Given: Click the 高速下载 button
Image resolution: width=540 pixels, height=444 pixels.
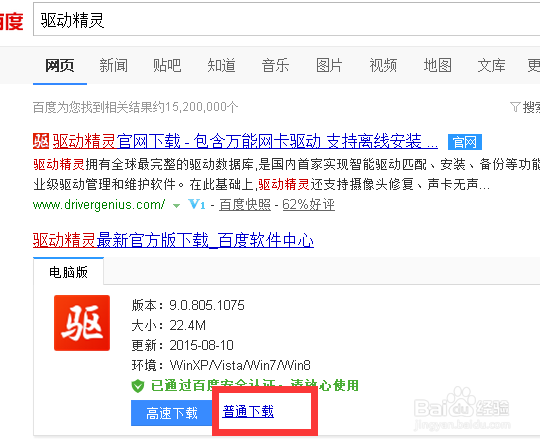Looking at the screenshot, I should point(172,413).
